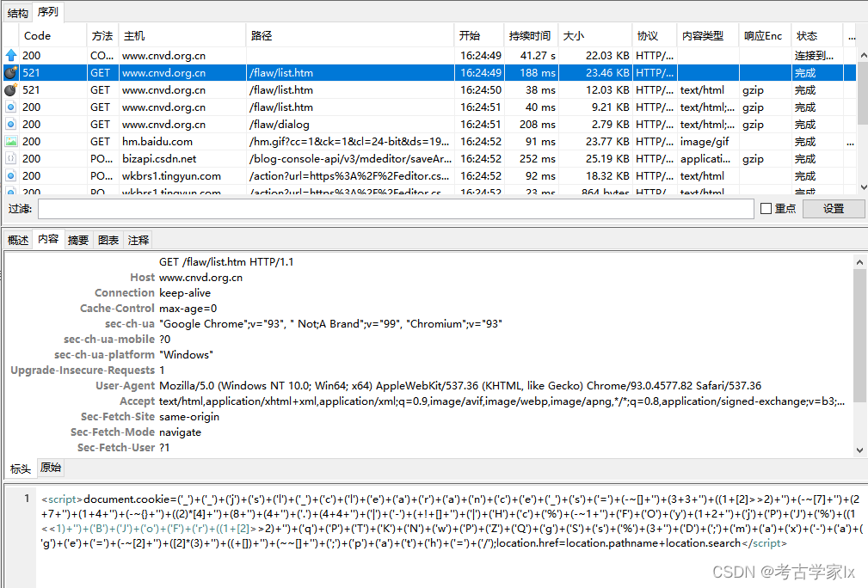Click request headers scrollbar up arrow
This screenshot has height=588, width=868.
pos(859,262)
